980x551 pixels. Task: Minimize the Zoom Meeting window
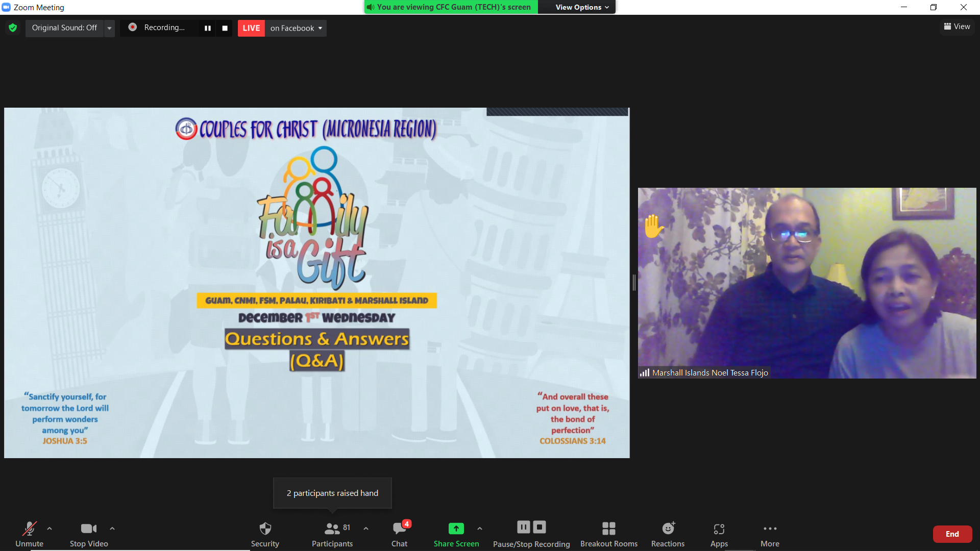pyautogui.click(x=904, y=7)
